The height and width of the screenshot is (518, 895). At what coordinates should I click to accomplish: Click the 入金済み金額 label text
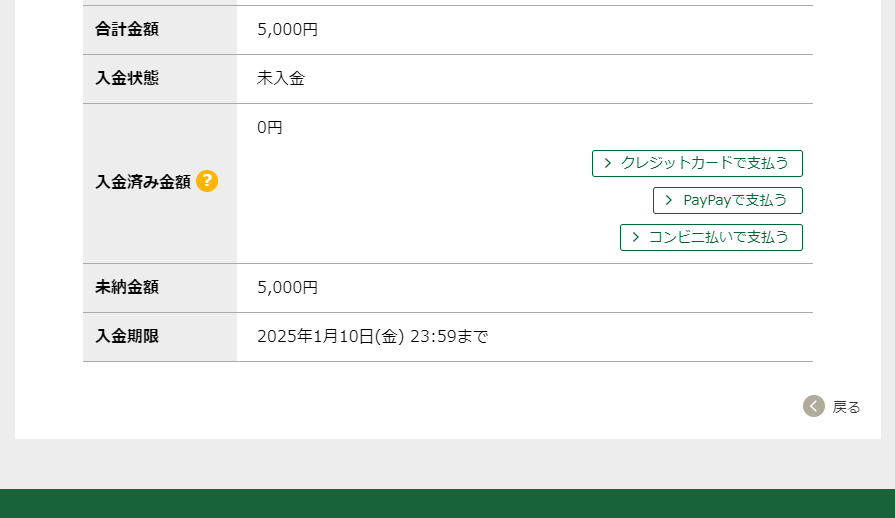click(x=143, y=182)
